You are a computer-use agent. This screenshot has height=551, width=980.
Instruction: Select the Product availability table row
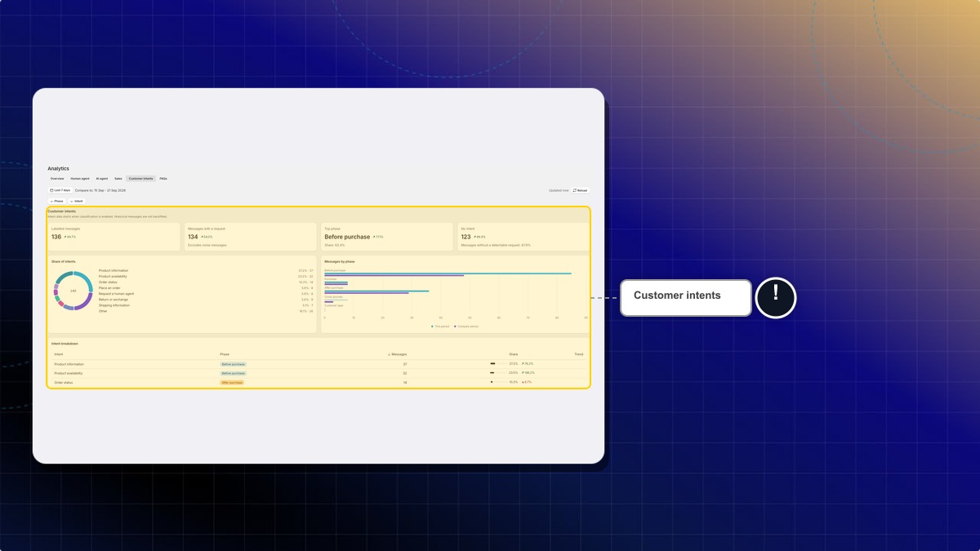318,373
